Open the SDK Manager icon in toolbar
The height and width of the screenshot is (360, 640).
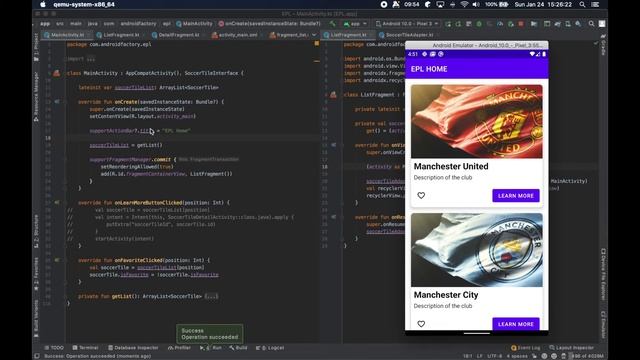[x=578, y=24]
